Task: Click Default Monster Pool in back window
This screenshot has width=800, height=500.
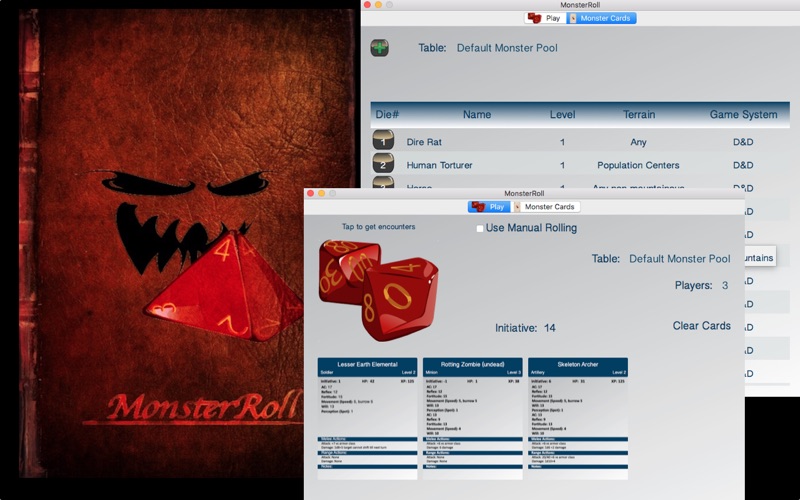Action: coord(507,48)
